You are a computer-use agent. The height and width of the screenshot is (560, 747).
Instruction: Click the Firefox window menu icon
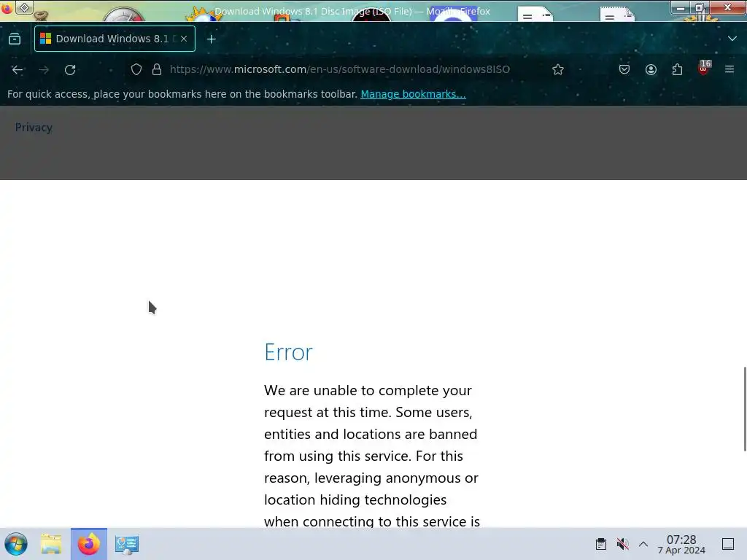[x=7, y=8]
